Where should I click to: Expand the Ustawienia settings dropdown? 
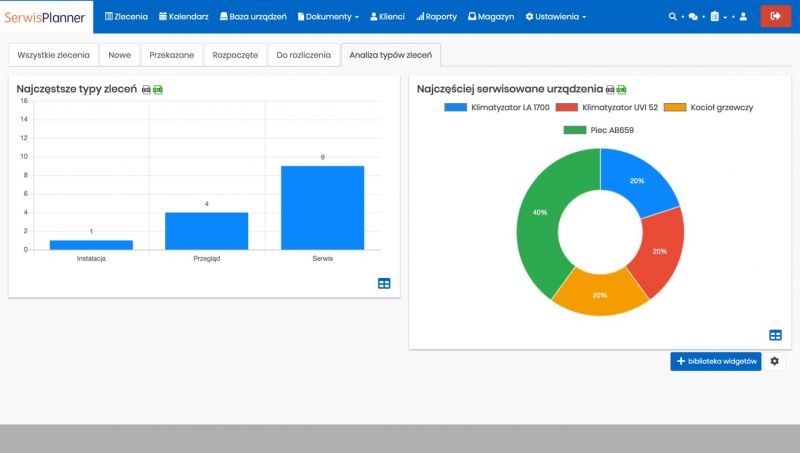(x=556, y=16)
